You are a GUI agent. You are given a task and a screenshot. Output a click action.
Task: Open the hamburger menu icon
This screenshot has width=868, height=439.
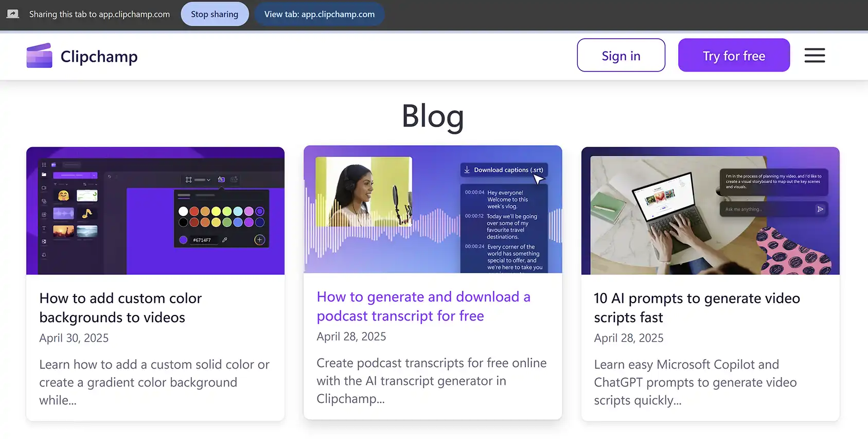(814, 55)
